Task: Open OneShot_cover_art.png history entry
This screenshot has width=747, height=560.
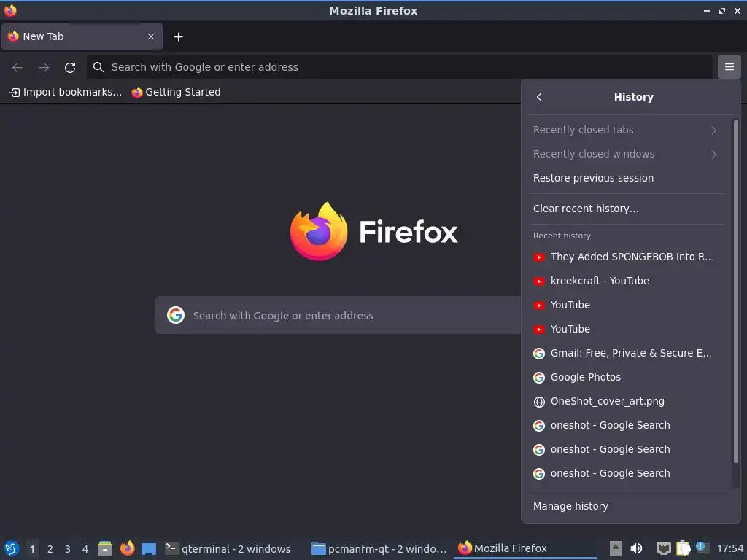Action: (x=625, y=402)
